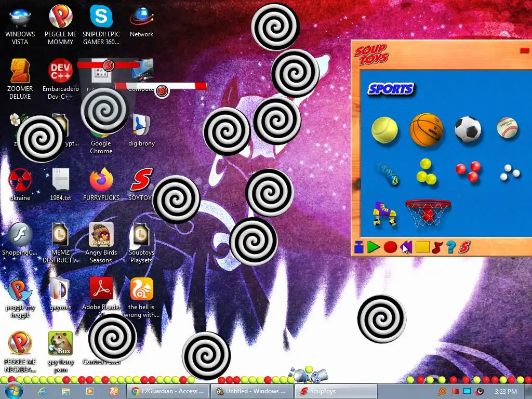Open UC Browser quick launch icon
The width and height of the screenshot is (532, 399).
pyautogui.click(x=114, y=391)
